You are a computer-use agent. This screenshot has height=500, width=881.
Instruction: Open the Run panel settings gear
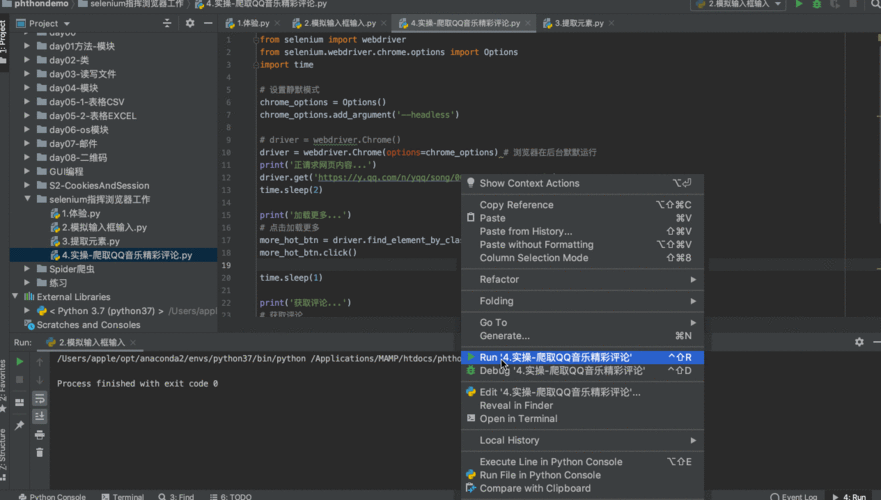point(859,342)
